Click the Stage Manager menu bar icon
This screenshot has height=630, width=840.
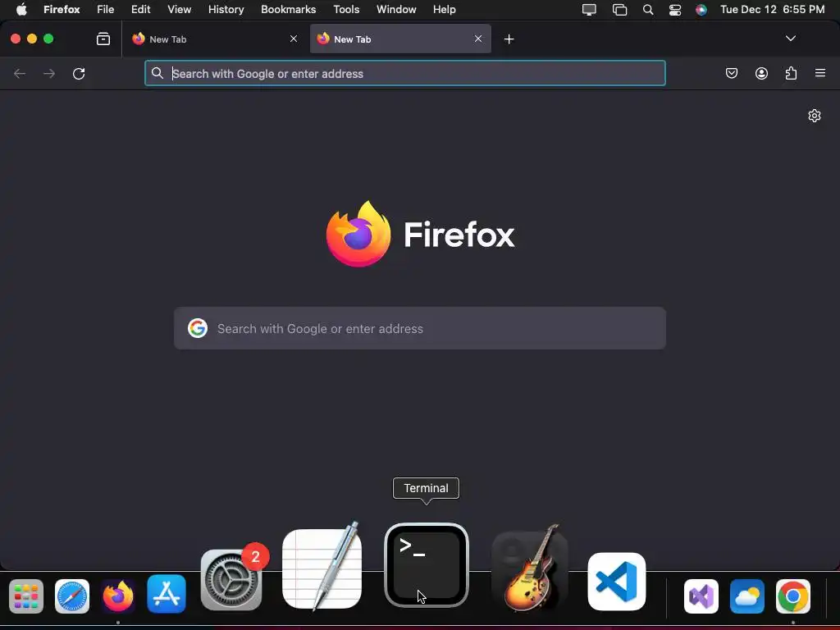click(x=620, y=10)
